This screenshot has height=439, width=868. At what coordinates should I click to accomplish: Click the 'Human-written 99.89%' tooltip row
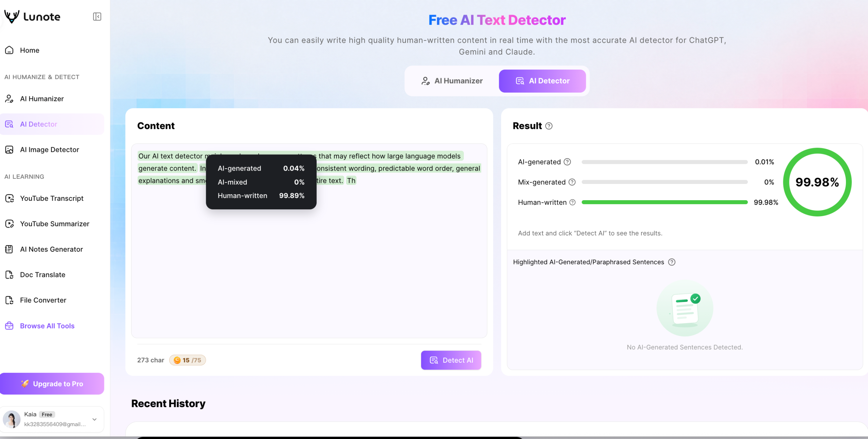coord(261,196)
